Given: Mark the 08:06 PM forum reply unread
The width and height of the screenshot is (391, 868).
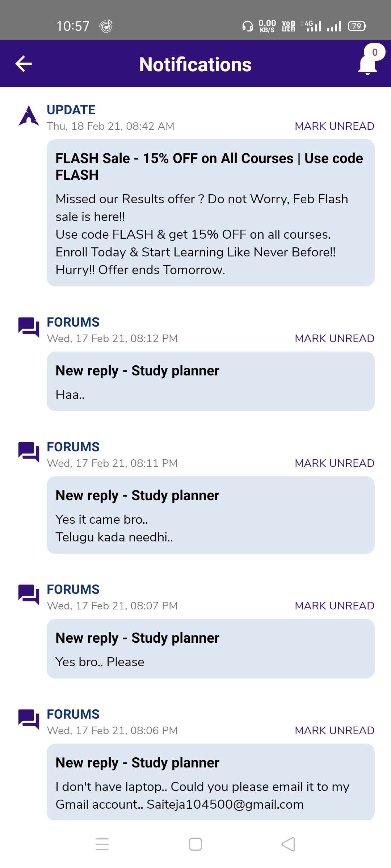Looking at the screenshot, I should point(334,731).
